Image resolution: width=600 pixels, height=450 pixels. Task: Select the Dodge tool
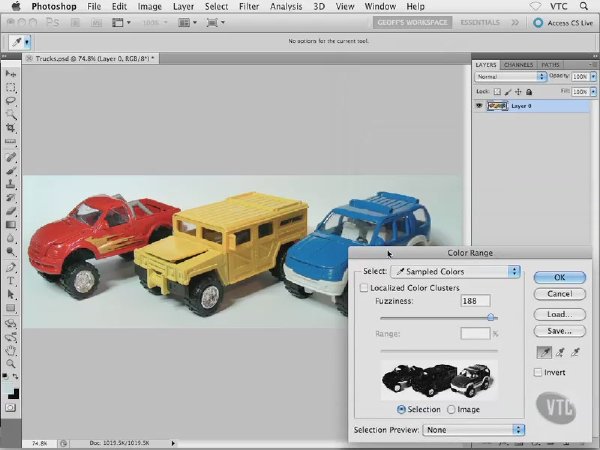[x=11, y=252]
